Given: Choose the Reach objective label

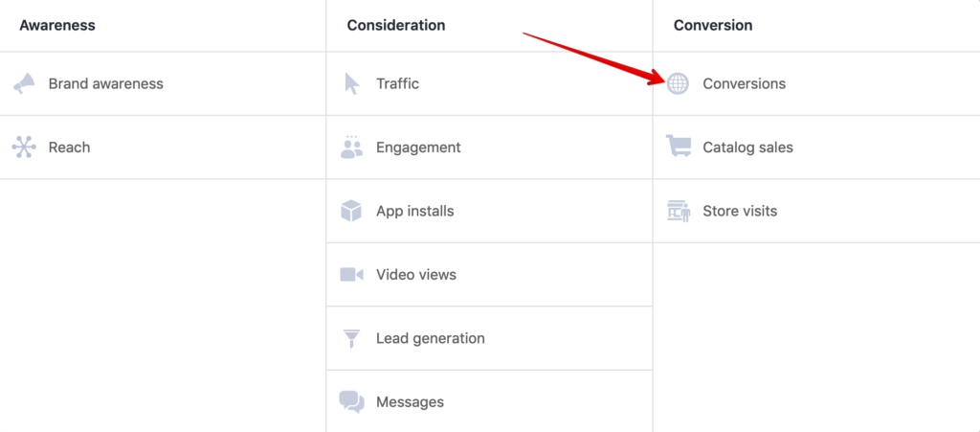Looking at the screenshot, I should [69, 148].
